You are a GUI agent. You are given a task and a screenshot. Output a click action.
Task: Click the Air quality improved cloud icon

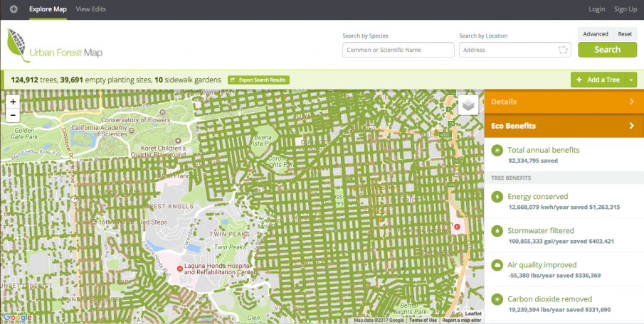pos(497,265)
